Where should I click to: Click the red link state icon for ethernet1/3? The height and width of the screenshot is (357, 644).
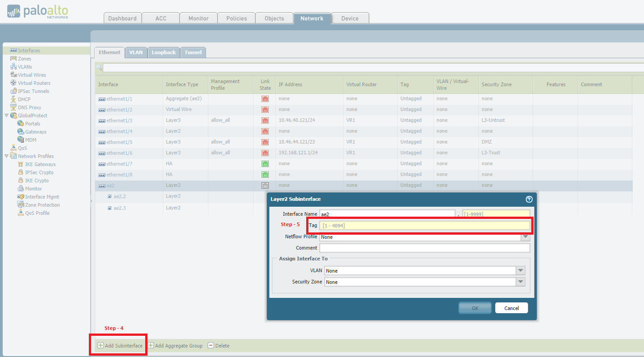tap(265, 121)
